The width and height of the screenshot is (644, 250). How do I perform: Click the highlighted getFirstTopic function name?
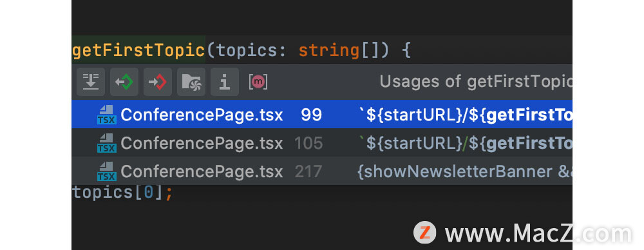click(138, 50)
